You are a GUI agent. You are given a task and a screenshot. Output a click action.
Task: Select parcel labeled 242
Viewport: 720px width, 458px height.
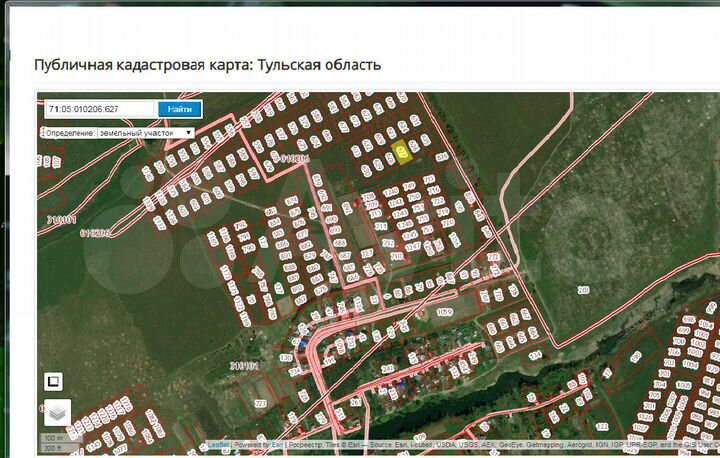click(x=388, y=368)
